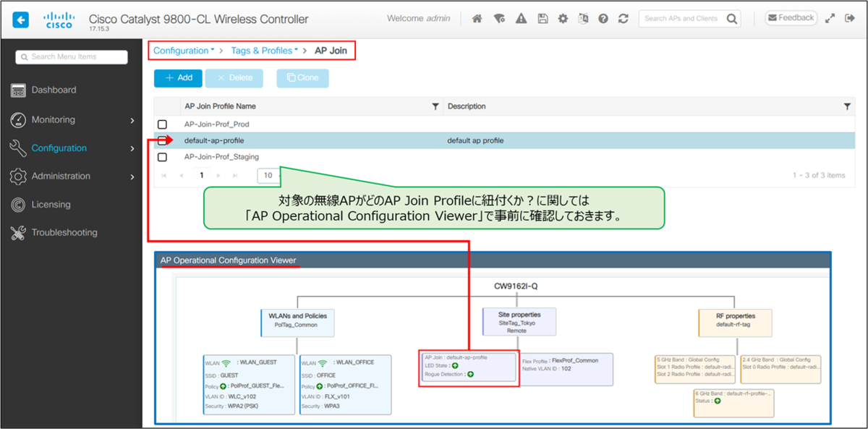
Task: Click the WLAN_GUEST Wi-Fi signal icon
Action: pyautogui.click(x=226, y=363)
